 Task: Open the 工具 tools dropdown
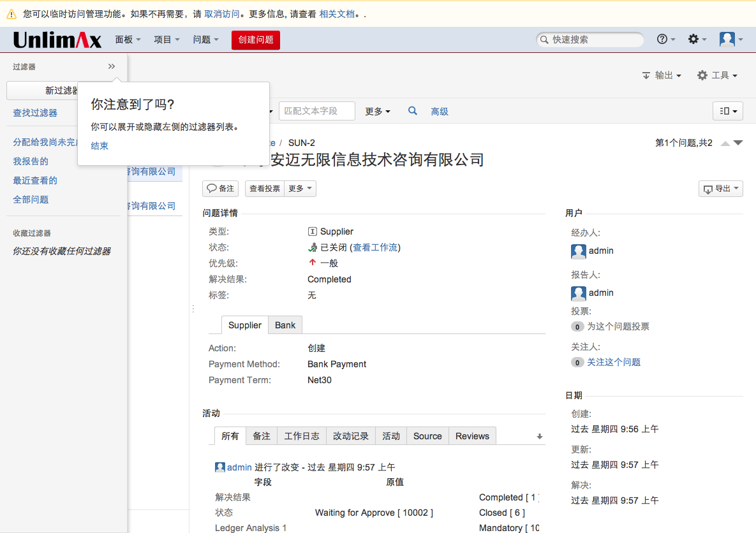point(717,75)
